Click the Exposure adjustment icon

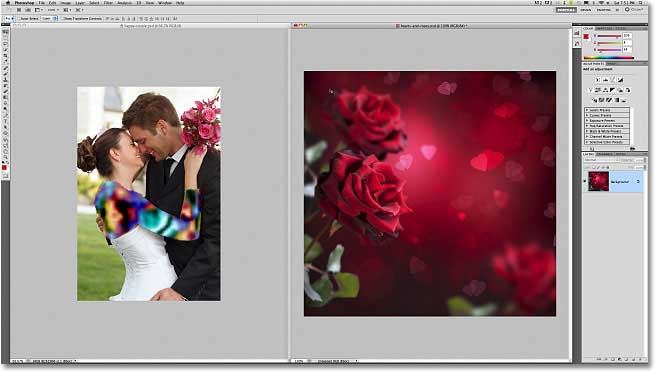point(620,80)
